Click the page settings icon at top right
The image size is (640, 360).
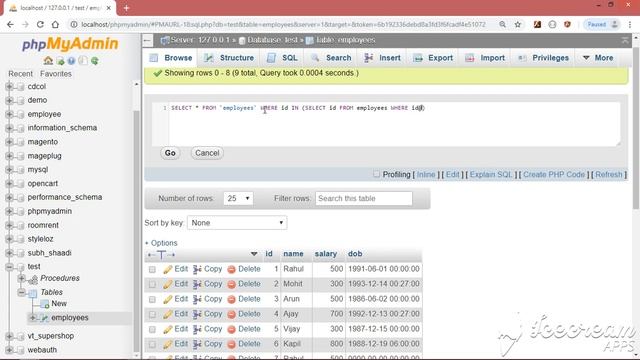click(x=625, y=40)
